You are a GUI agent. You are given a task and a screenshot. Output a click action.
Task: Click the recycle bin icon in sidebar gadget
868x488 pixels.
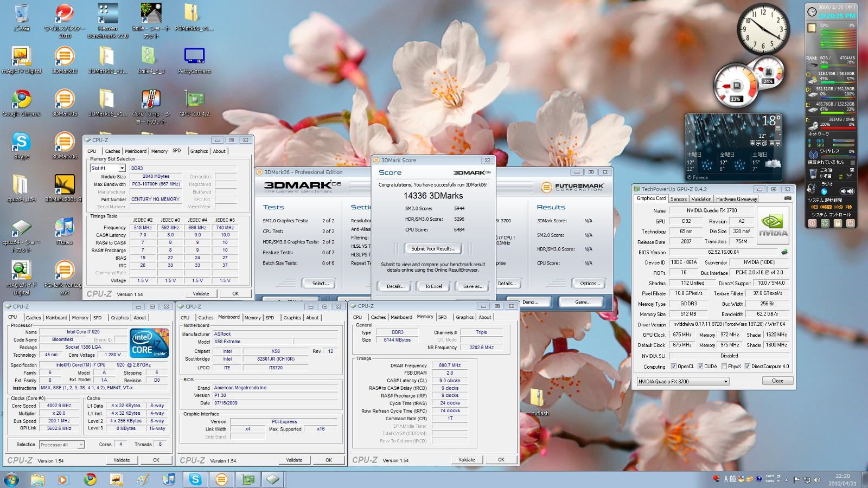click(x=813, y=174)
